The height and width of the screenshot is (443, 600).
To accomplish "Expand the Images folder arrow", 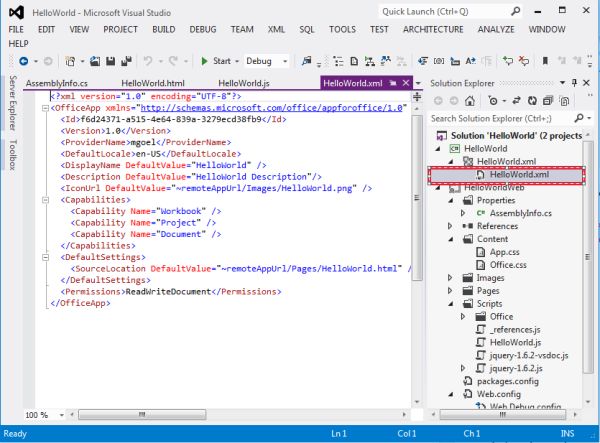I will click(450, 278).
